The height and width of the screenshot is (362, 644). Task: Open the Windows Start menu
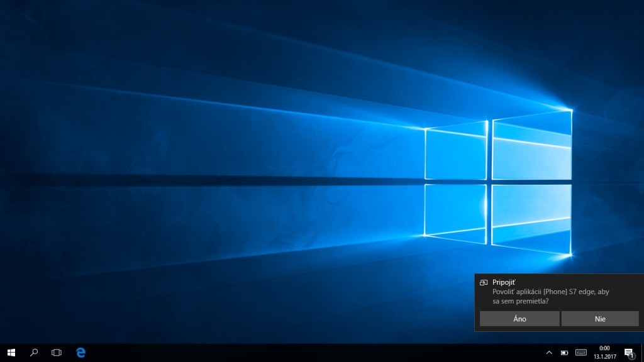pos(11,353)
